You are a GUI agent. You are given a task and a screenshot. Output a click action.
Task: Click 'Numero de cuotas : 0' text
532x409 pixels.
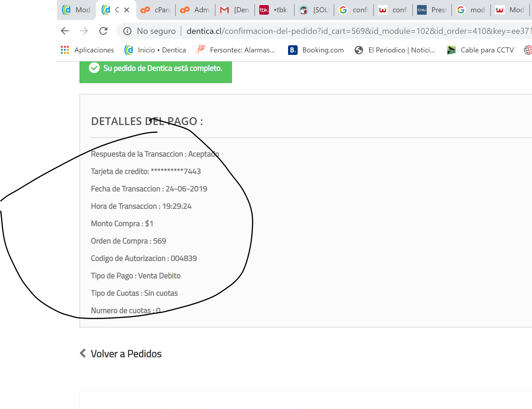point(126,311)
